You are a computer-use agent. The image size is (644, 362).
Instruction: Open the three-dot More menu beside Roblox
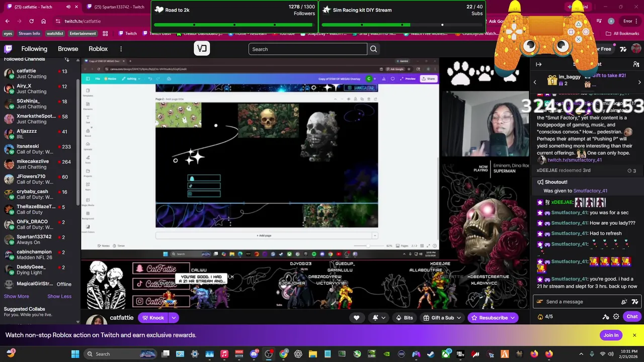(x=121, y=49)
